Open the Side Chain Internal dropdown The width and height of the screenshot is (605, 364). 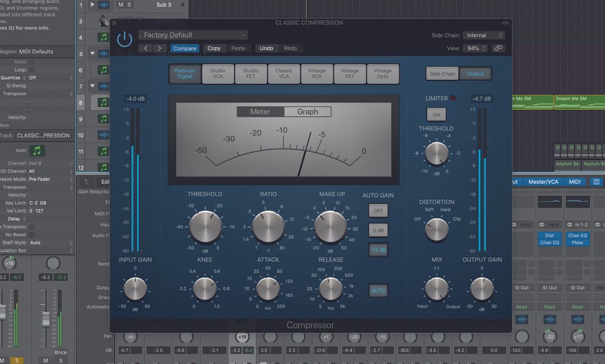[483, 35]
